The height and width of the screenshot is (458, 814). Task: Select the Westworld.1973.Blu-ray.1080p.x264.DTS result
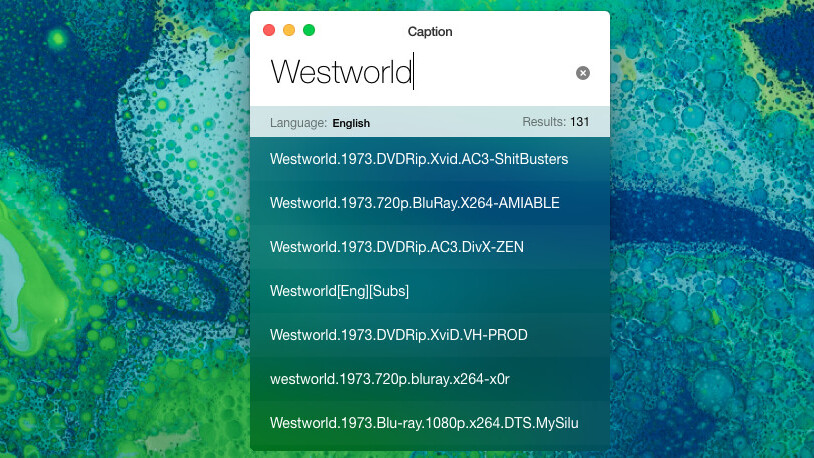coord(424,423)
